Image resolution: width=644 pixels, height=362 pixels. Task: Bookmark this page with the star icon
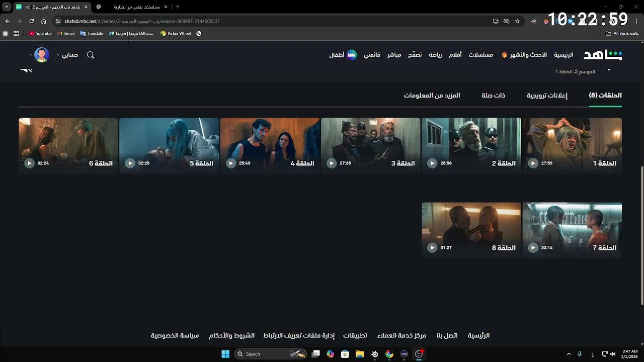tap(517, 21)
